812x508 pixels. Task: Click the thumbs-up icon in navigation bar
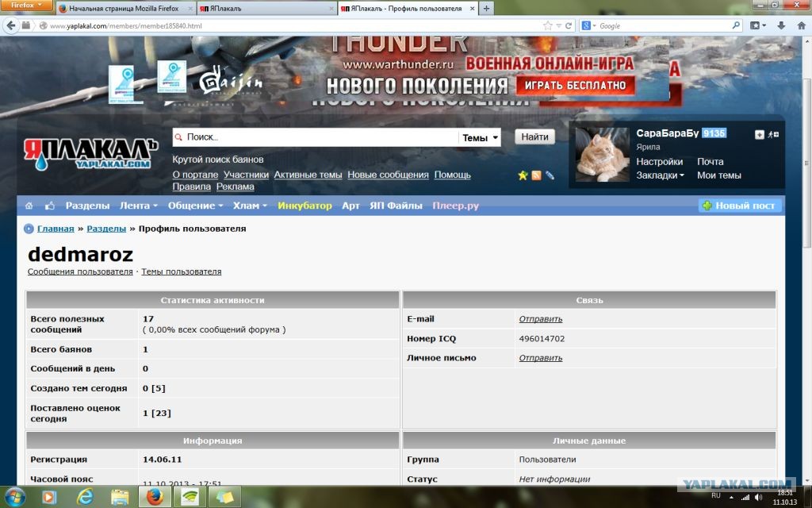click(50, 206)
